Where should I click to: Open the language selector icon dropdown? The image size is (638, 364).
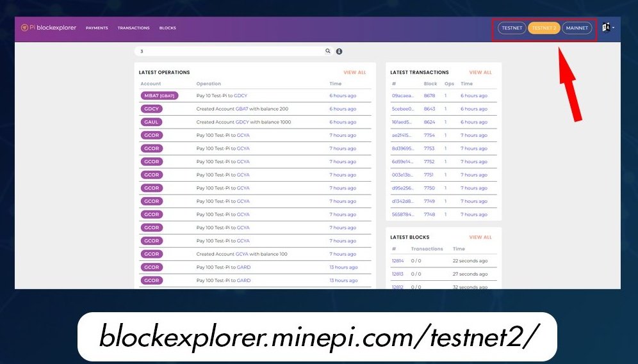pyautogui.click(x=608, y=28)
